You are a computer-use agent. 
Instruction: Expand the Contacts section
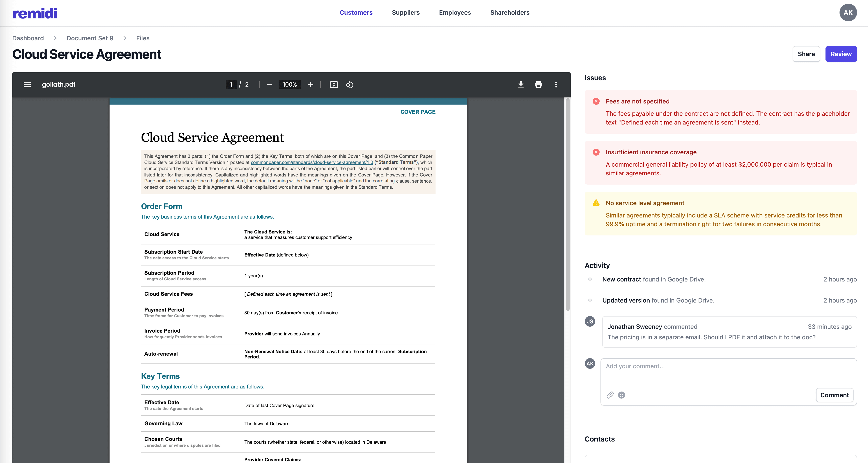[x=599, y=438]
